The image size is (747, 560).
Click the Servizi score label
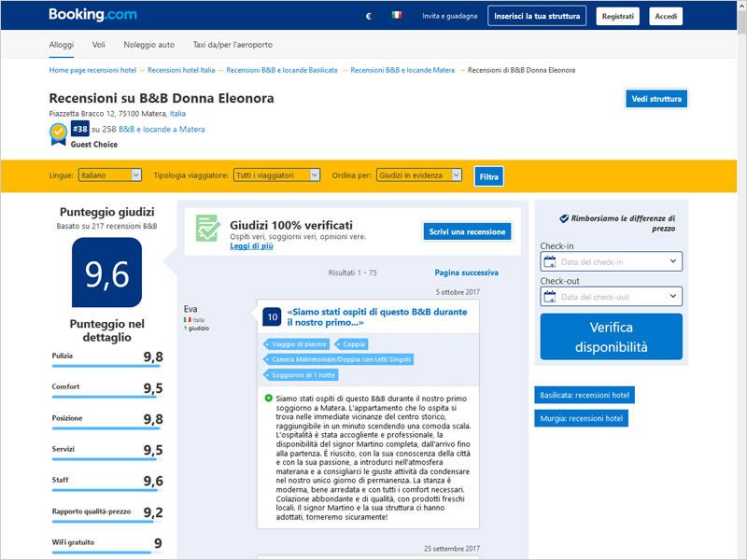click(x=63, y=449)
